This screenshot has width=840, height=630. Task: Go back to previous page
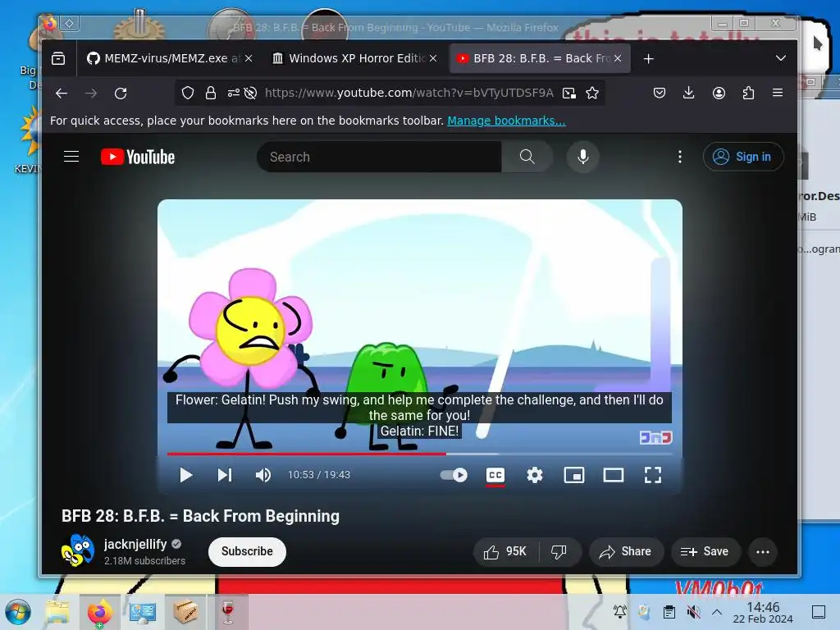62,94
